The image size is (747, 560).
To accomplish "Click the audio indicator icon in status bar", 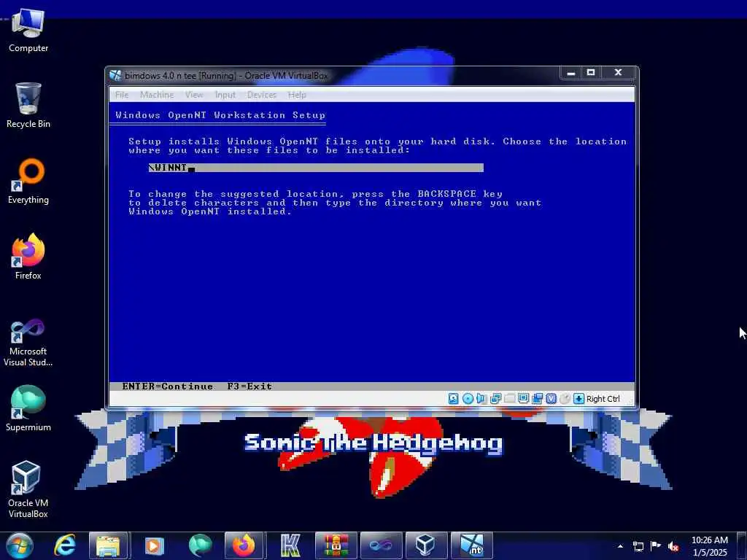I will coord(481,399).
